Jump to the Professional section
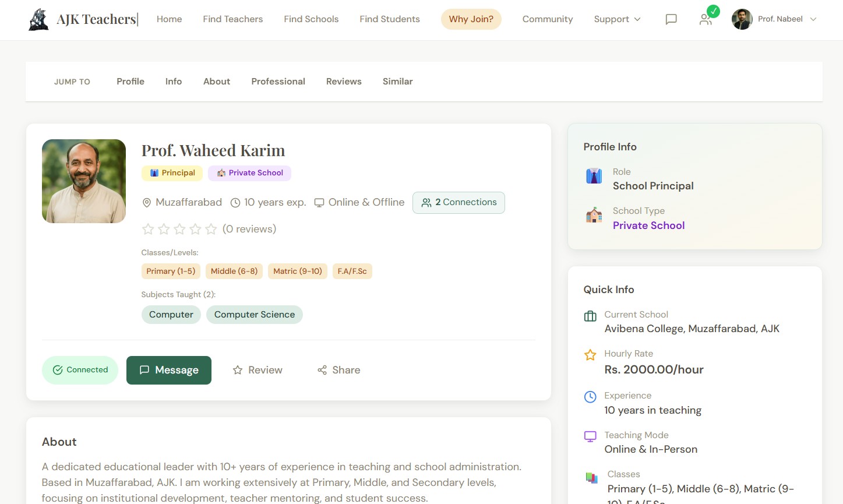 click(278, 82)
